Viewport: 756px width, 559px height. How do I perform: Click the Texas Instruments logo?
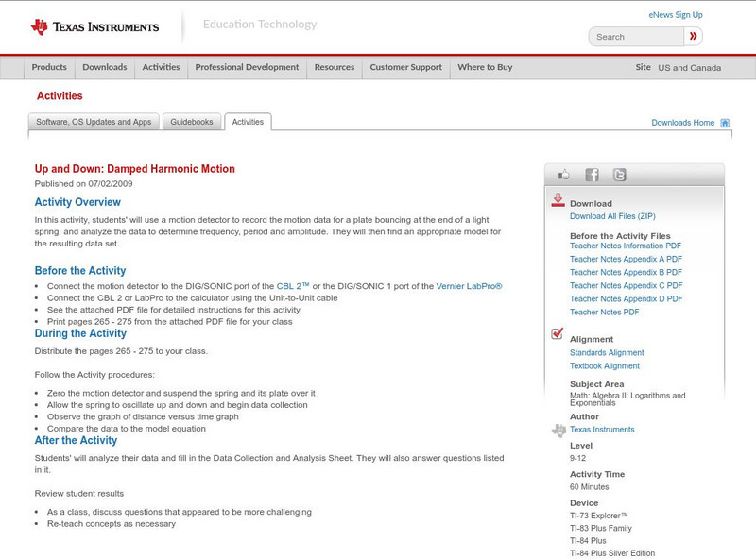pos(94,27)
